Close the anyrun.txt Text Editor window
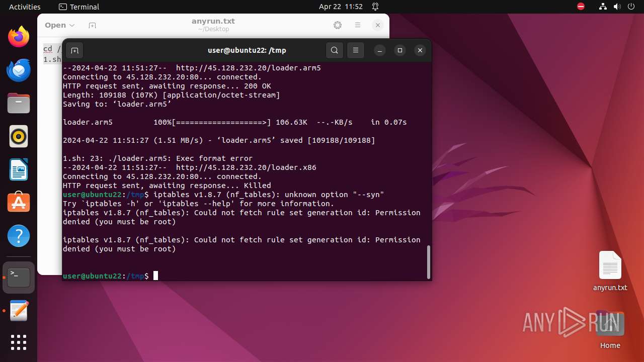The image size is (644, 362). coord(378,25)
